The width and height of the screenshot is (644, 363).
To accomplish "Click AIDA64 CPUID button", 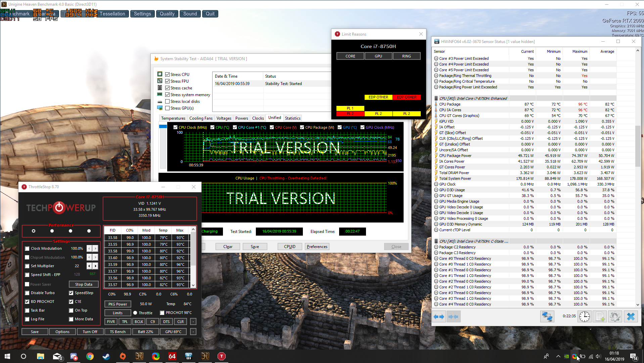I will pyautogui.click(x=290, y=247).
